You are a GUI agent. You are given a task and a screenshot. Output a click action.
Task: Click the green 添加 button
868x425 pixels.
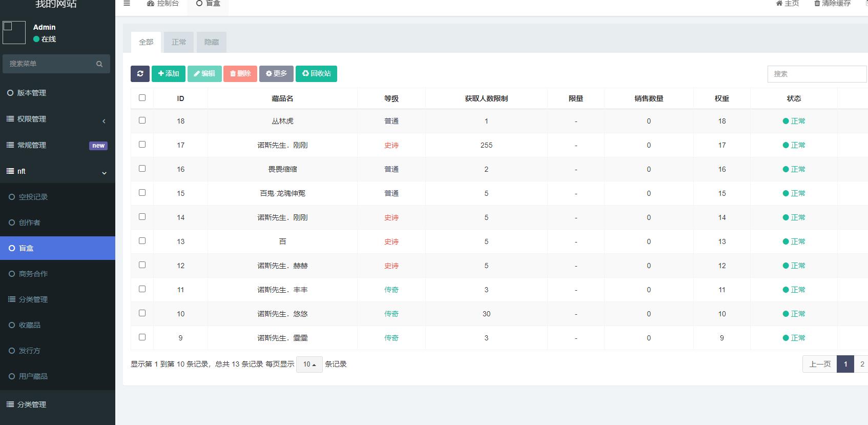pyautogui.click(x=169, y=74)
